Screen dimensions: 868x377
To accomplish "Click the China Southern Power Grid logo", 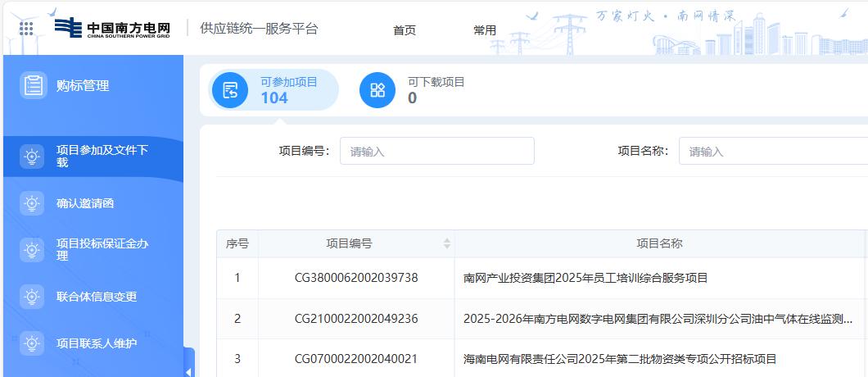I will (112, 28).
